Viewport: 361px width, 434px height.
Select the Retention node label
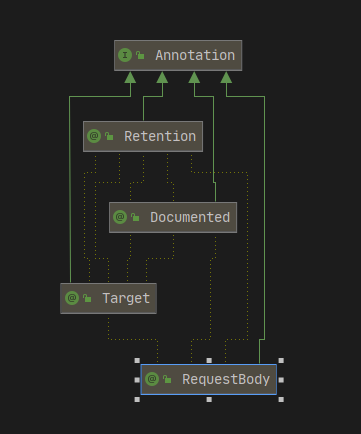point(160,136)
